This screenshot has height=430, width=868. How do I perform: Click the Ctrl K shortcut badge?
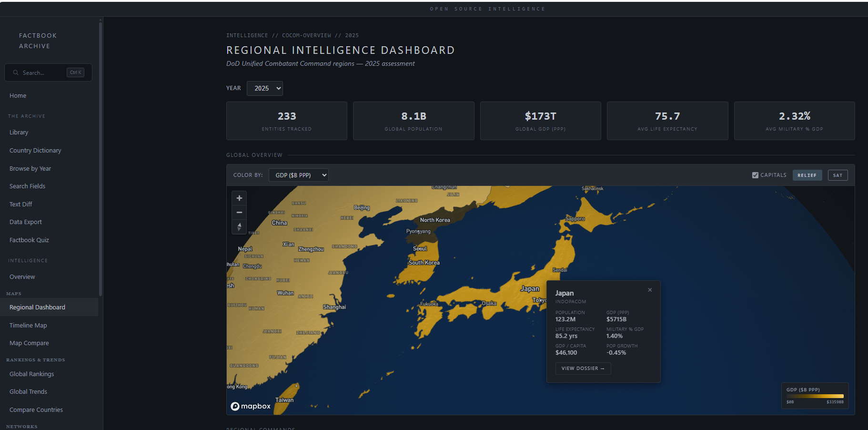click(75, 72)
